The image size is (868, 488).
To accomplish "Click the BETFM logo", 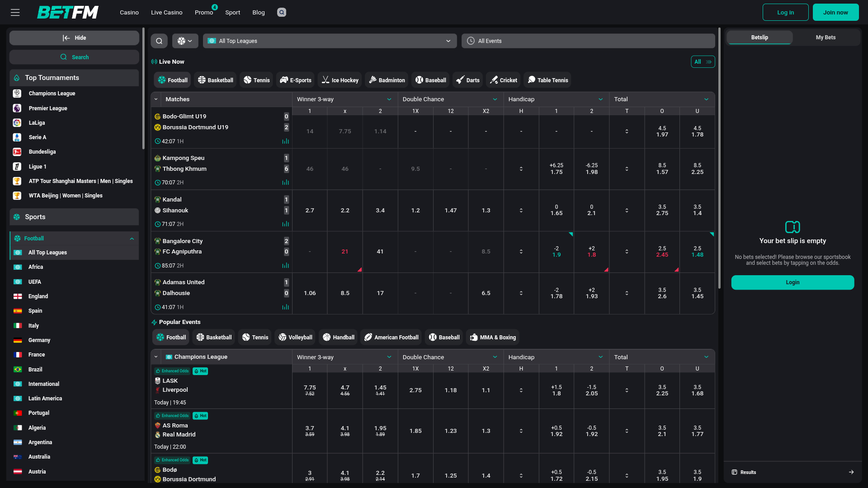I will tap(68, 12).
